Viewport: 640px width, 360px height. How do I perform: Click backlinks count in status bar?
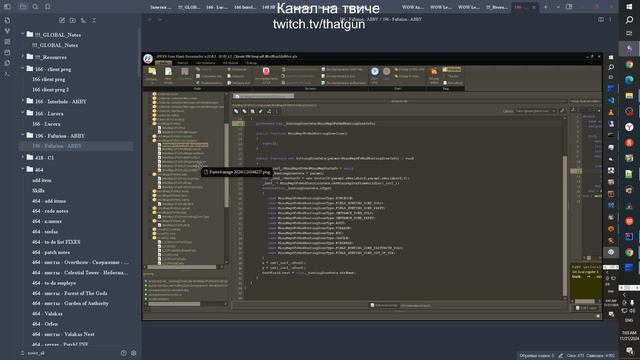tap(536, 356)
